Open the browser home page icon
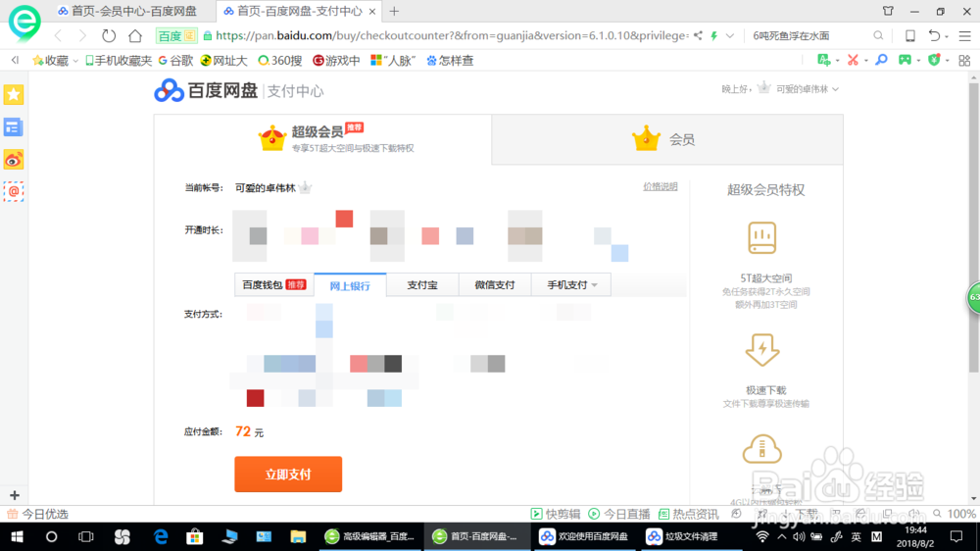Image resolution: width=980 pixels, height=551 pixels. tap(135, 35)
